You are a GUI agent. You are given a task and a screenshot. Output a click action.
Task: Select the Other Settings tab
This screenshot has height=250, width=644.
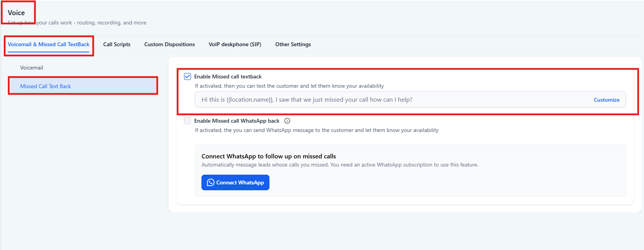[x=293, y=44]
